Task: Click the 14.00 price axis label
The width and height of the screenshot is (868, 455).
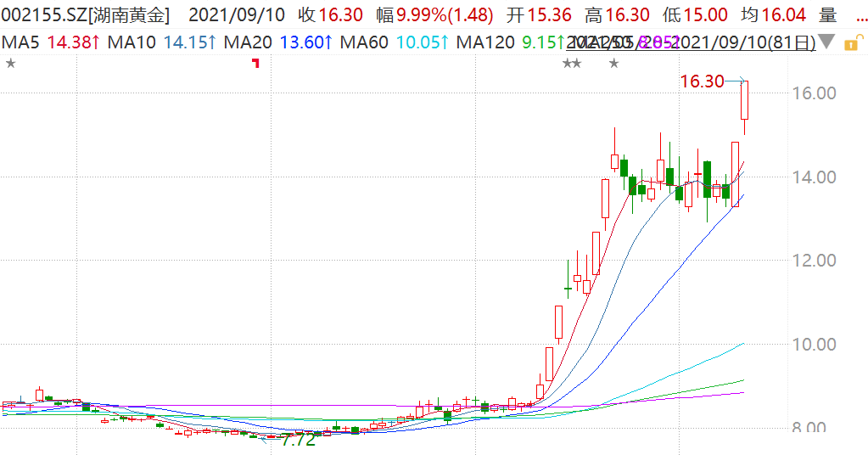Action: coord(814,177)
